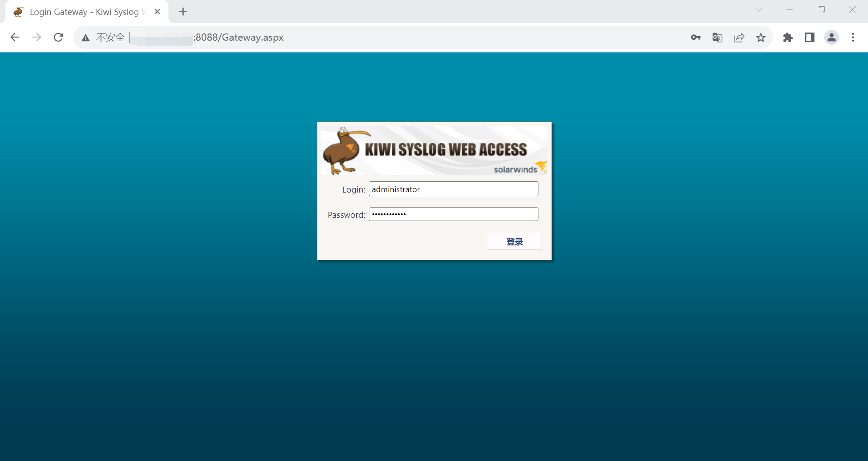Image resolution: width=868 pixels, height=461 pixels.
Task: Open the not-secure warning icon
Action: tap(85, 38)
